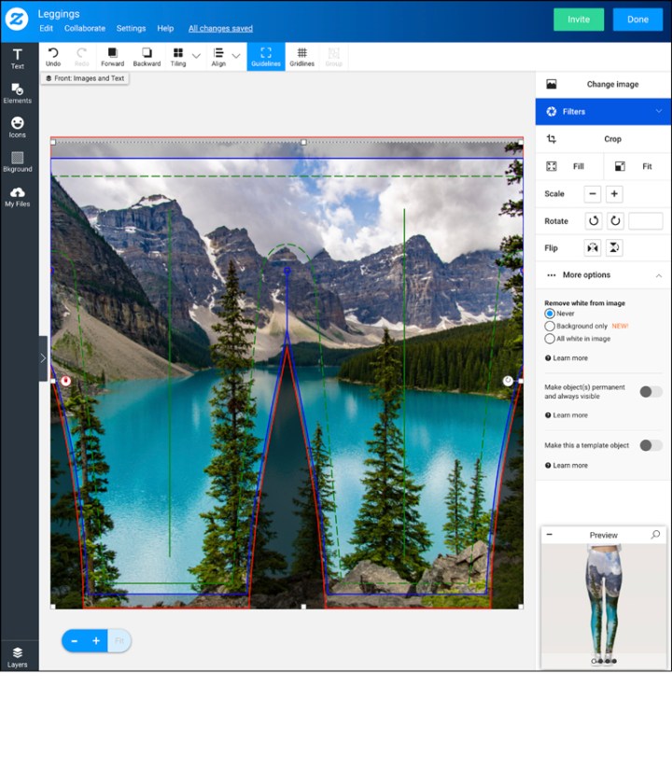Click the Undo toolbar icon
The image size is (672, 784).
[53, 56]
